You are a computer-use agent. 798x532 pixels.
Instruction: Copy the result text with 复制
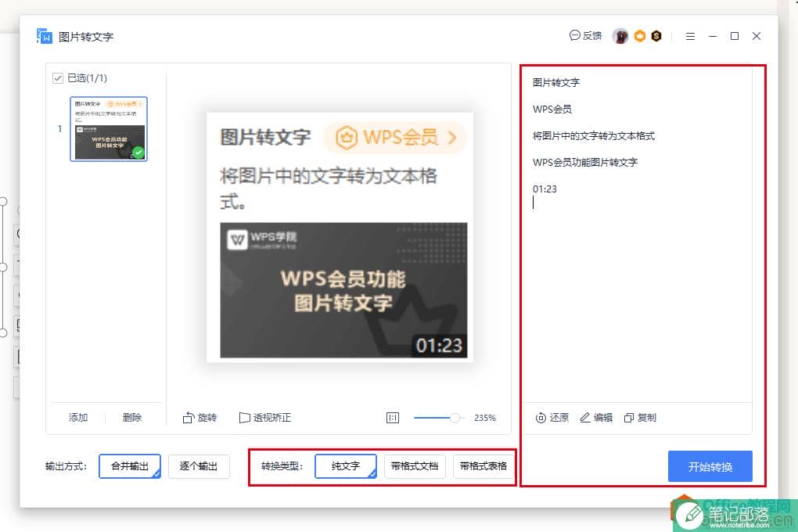tap(640, 418)
